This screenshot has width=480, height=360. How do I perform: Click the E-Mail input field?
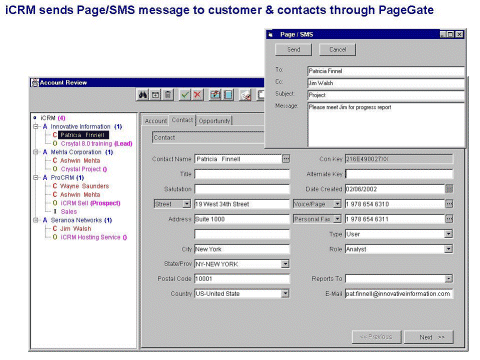pyautogui.click(x=399, y=294)
